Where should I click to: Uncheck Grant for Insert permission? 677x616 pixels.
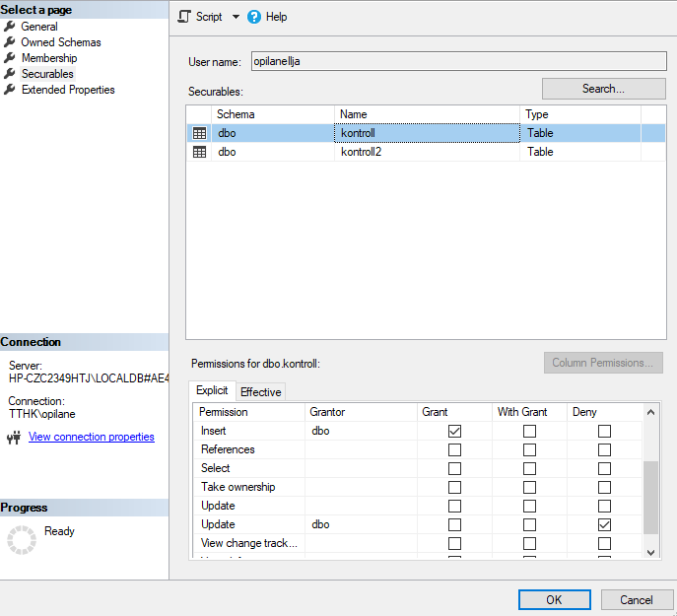[454, 431]
